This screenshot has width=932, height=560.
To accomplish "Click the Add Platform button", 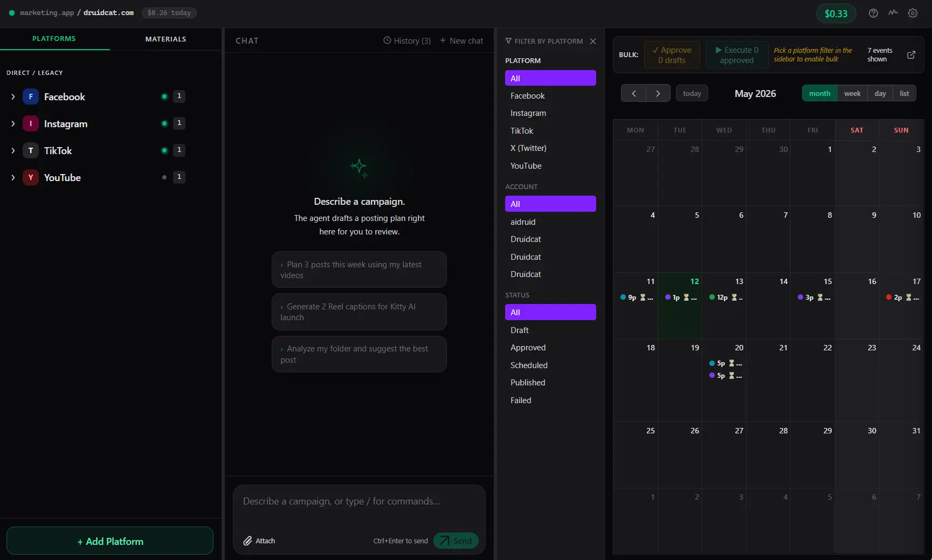I will (x=110, y=541).
